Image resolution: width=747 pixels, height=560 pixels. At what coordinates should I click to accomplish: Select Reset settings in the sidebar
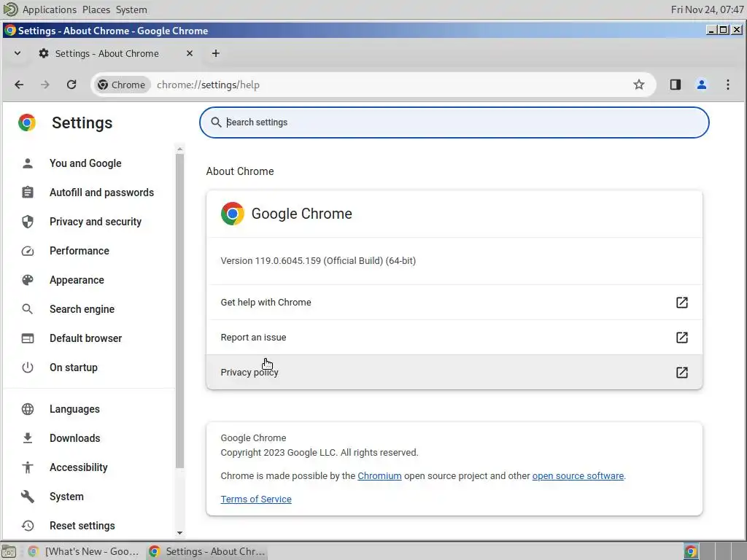(x=82, y=526)
